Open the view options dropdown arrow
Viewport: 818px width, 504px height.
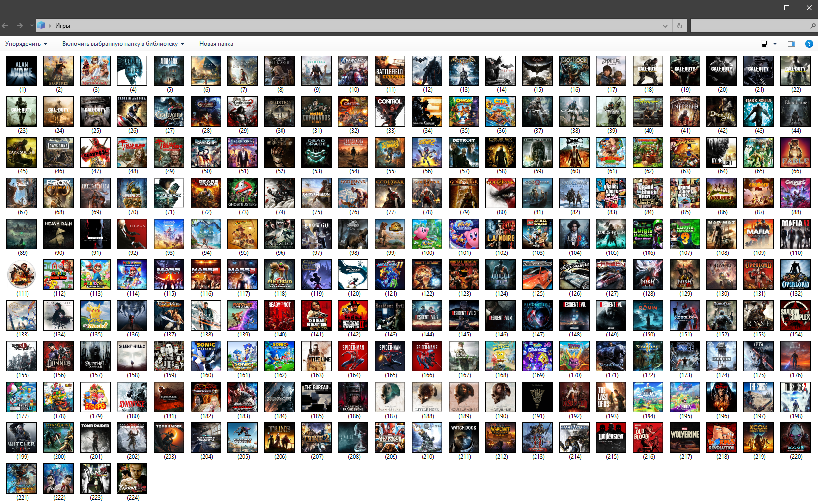click(x=775, y=44)
